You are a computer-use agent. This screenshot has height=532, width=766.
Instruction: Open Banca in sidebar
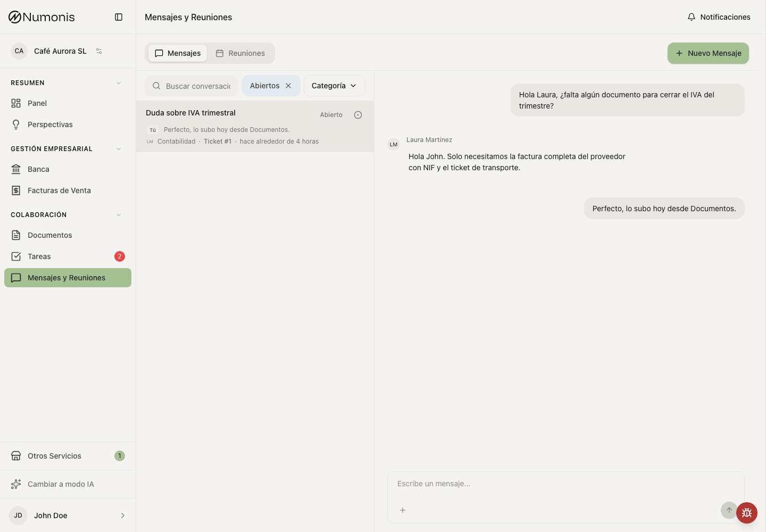click(x=68, y=169)
